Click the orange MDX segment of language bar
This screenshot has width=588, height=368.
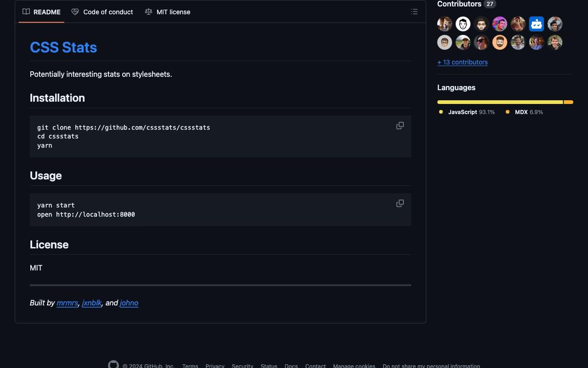pyautogui.click(x=569, y=102)
